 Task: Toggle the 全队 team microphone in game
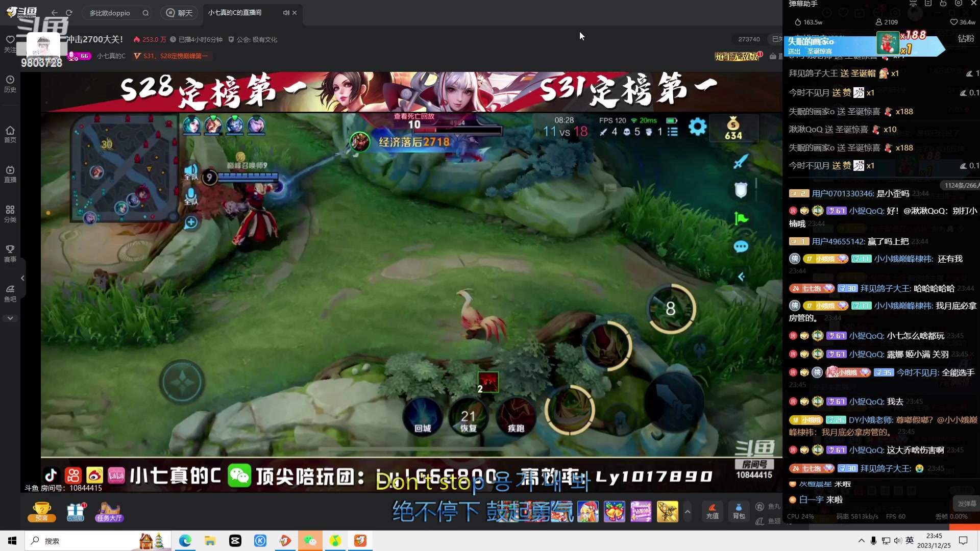point(191,194)
